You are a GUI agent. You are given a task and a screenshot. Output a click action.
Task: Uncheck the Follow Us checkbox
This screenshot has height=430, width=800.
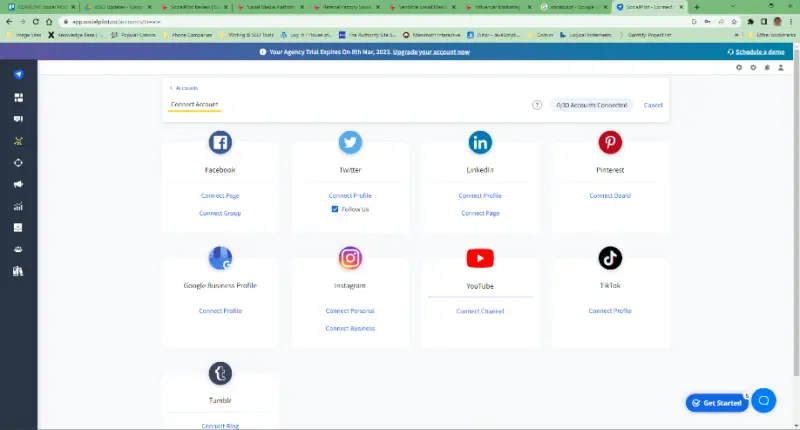(335, 210)
